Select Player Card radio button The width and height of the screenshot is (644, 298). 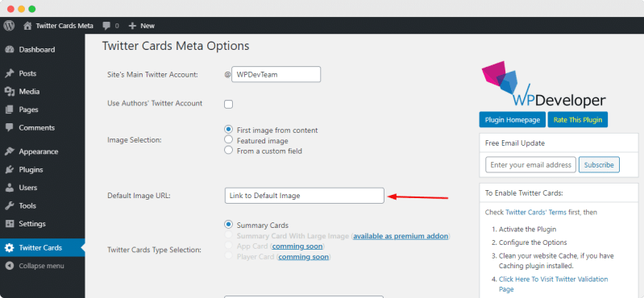[228, 256]
